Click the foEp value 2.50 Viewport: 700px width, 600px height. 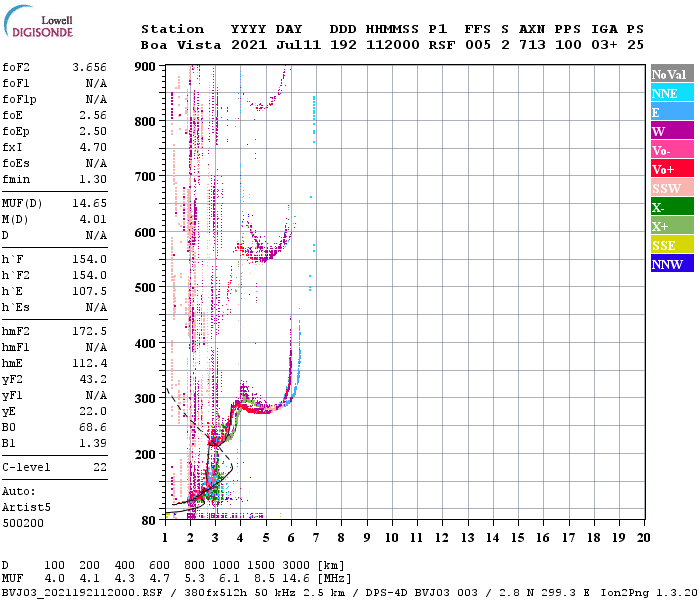[93, 131]
